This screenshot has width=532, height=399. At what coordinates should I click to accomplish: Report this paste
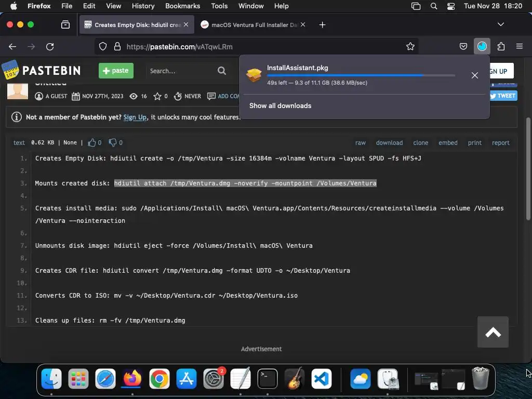click(500, 143)
